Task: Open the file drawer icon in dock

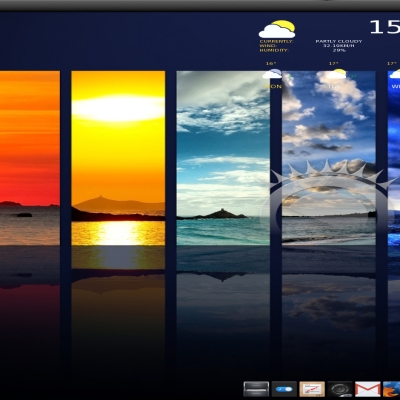Action: pyautogui.click(x=256, y=389)
